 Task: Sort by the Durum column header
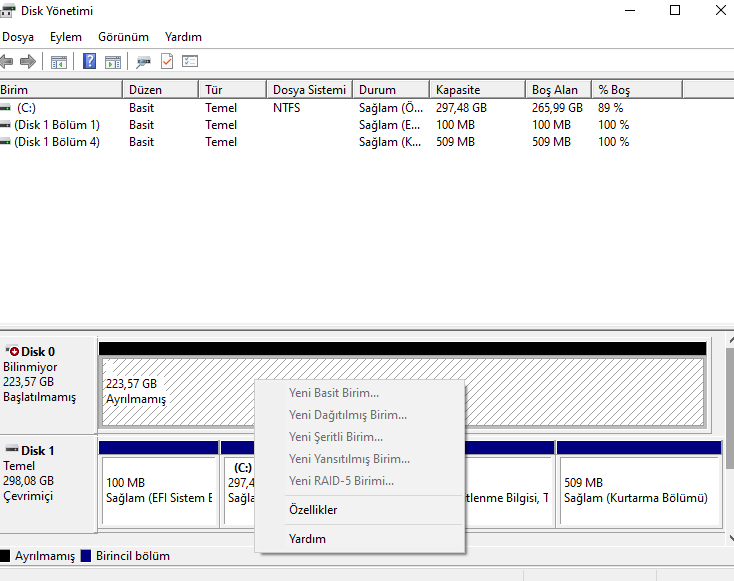click(x=391, y=89)
